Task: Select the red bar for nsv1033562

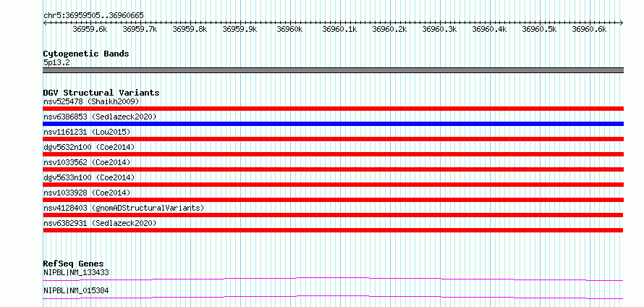Action: point(334,169)
